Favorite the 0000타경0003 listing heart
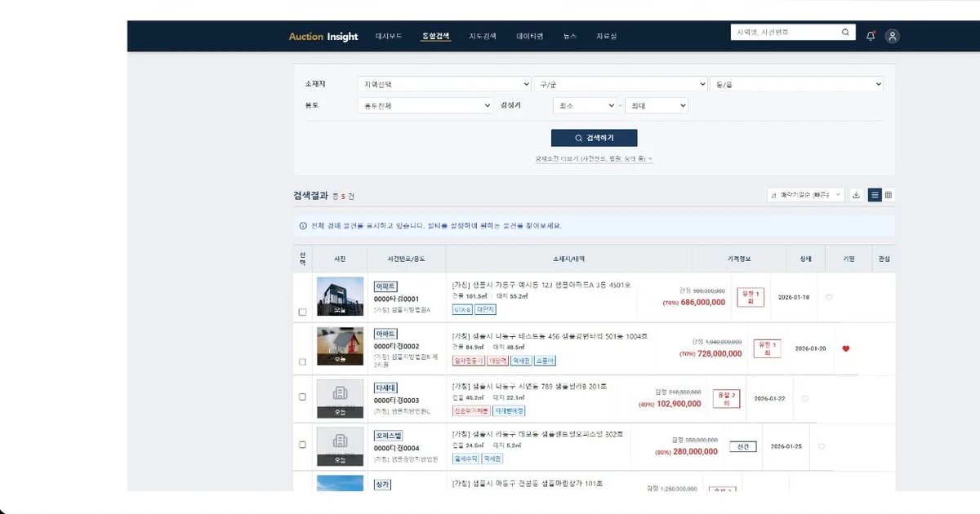The width and height of the screenshot is (980, 514). coord(805,399)
